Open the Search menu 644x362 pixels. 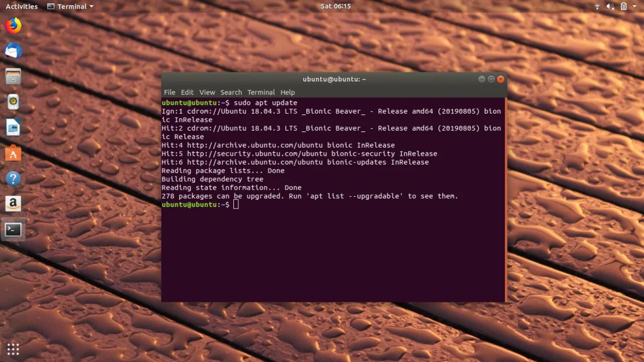(x=231, y=92)
